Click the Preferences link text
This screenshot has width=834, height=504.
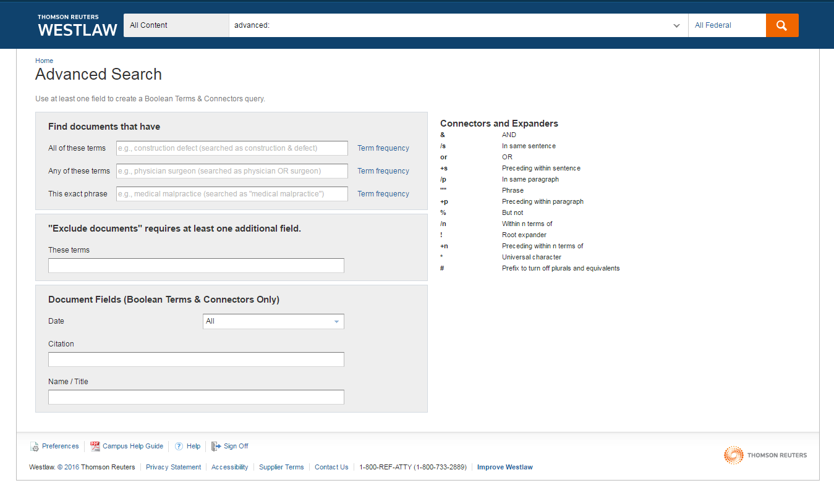pyautogui.click(x=61, y=446)
